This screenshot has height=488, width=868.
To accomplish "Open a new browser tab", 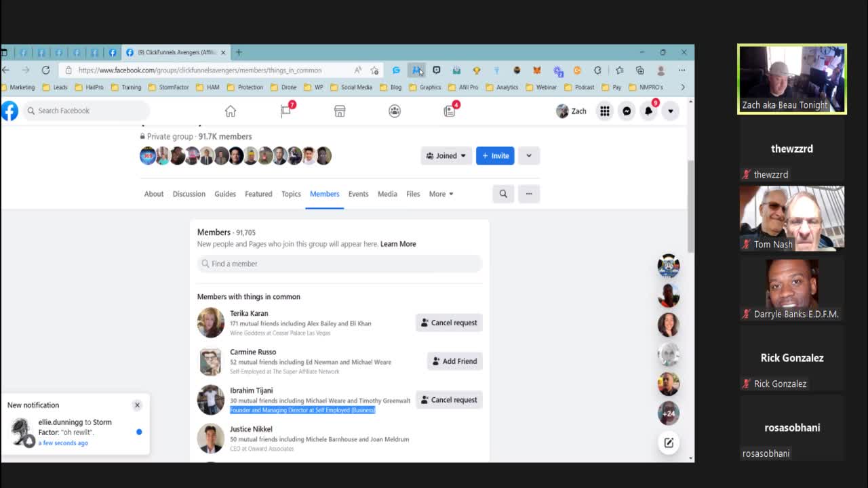I will point(238,52).
